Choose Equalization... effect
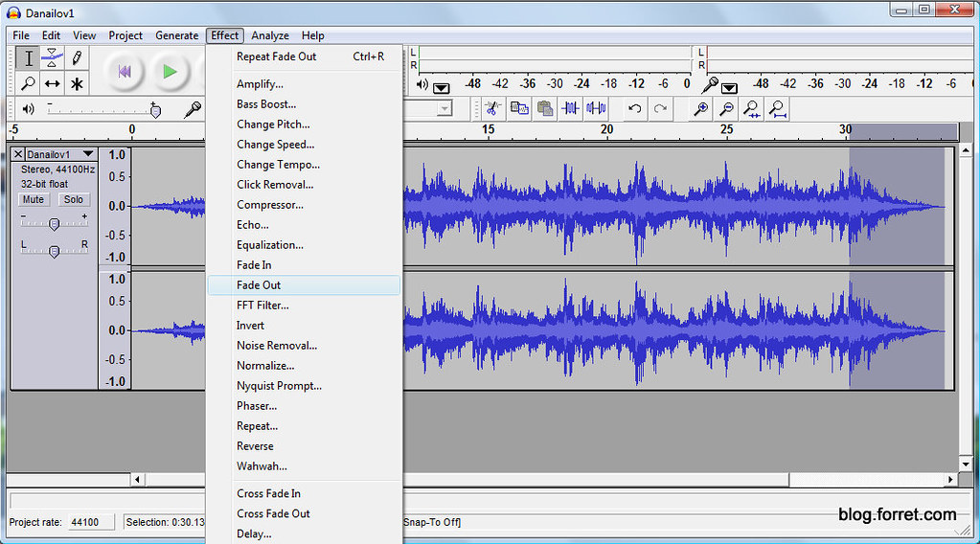The image size is (980, 544). (304, 245)
